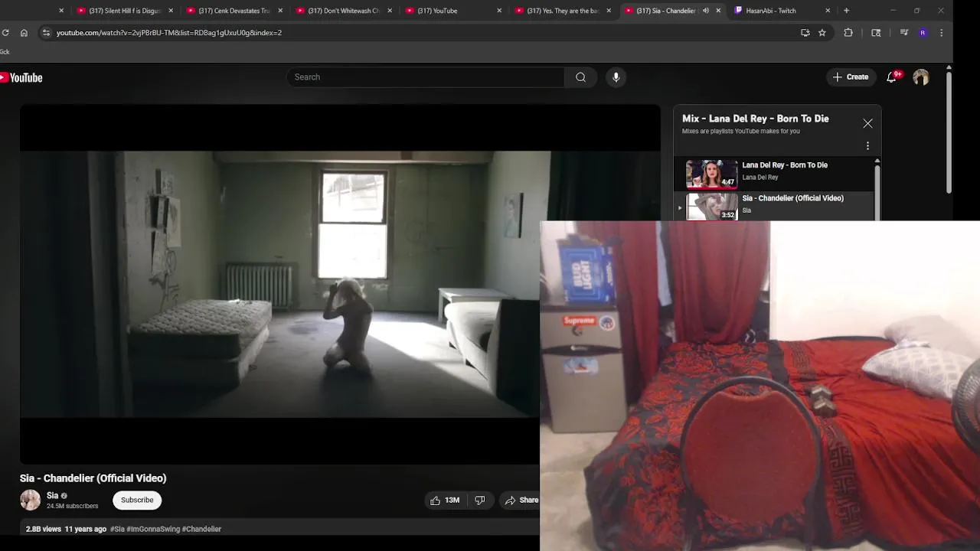Switch to Cenk Devastates tab
Viewport: 980px width, 551px height.
click(x=233, y=11)
